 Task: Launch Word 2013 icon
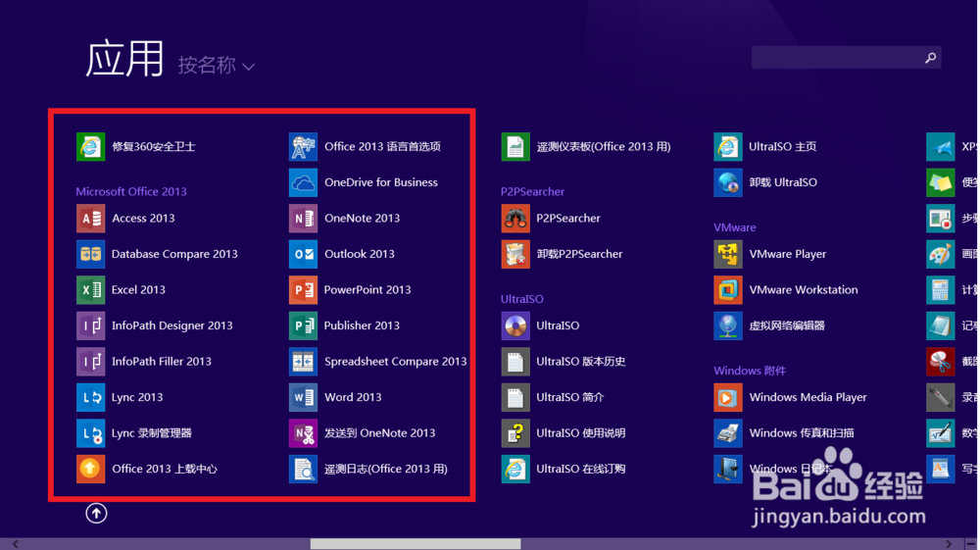(303, 397)
